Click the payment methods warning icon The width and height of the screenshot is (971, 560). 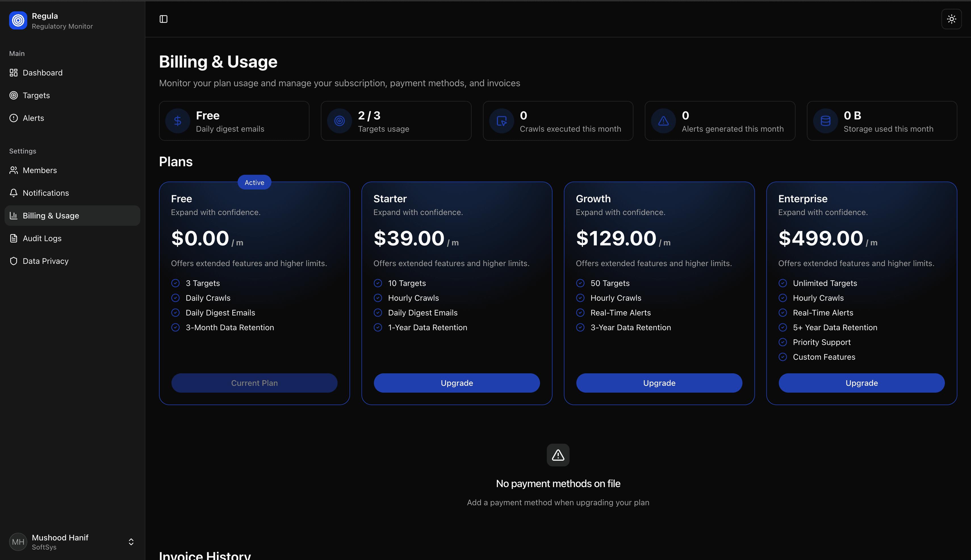click(x=558, y=455)
